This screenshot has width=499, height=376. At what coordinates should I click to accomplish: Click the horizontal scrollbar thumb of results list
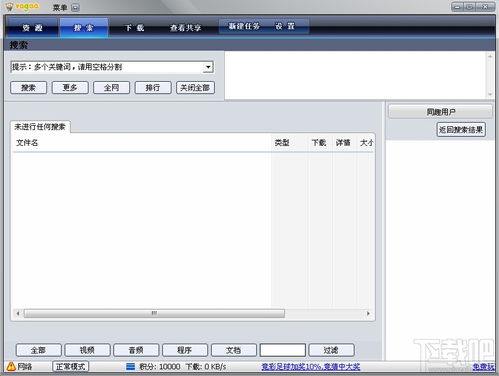pyautogui.click(x=154, y=313)
